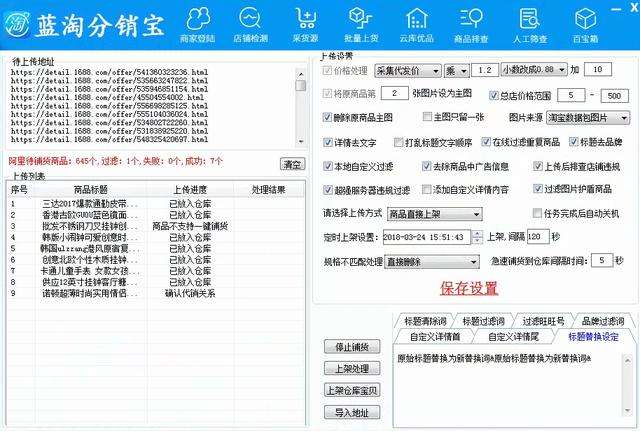
Task: Click the 上架处理 button
Action: tap(352, 369)
